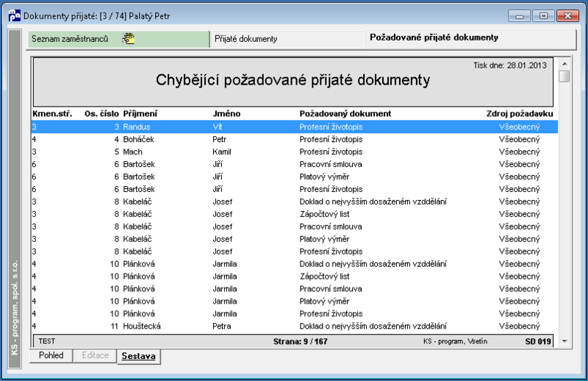Click the Os. číslo column header

tap(101, 114)
